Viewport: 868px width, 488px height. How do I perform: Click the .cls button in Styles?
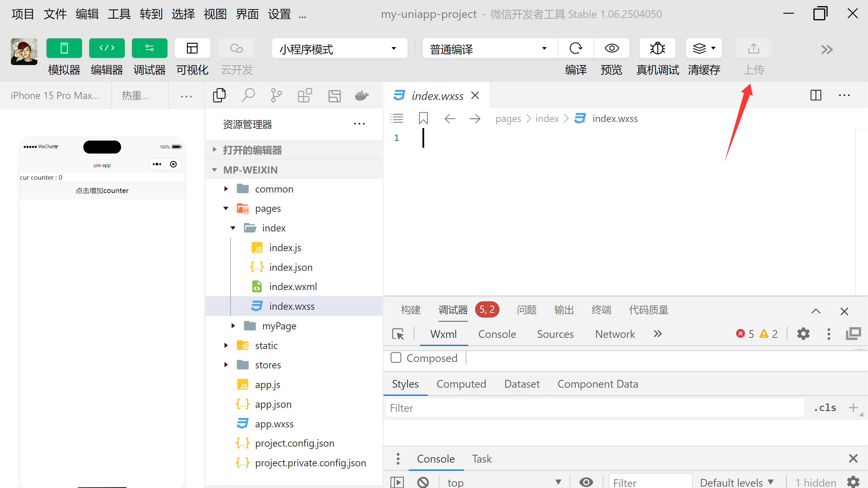[x=825, y=408]
